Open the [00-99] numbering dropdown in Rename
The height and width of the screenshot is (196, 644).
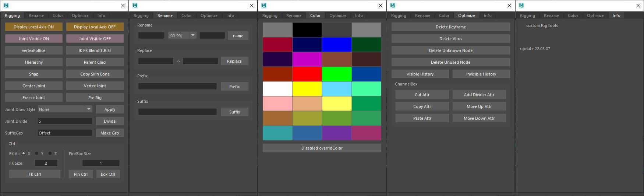coord(182,35)
